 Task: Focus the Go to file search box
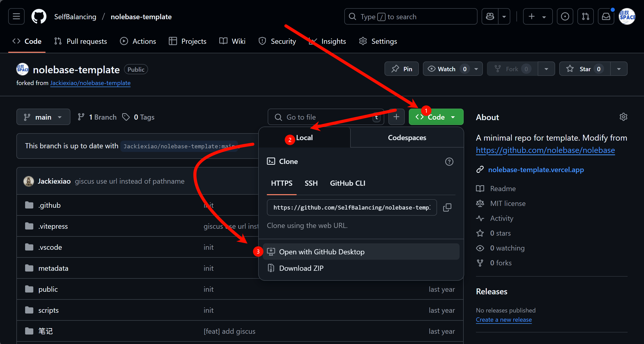point(326,117)
